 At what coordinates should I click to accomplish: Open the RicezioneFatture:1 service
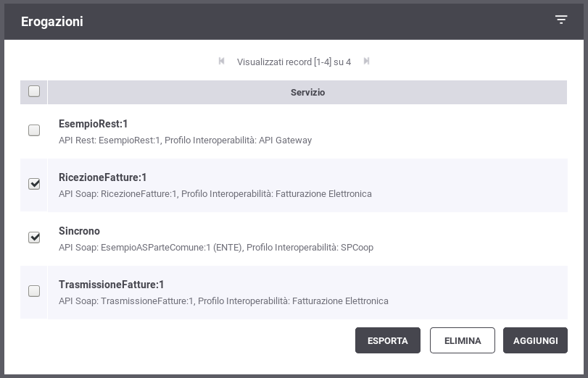click(102, 177)
